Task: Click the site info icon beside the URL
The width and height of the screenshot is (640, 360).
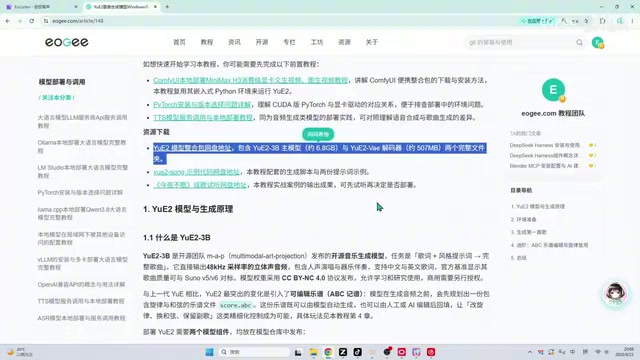Action: (46, 21)
